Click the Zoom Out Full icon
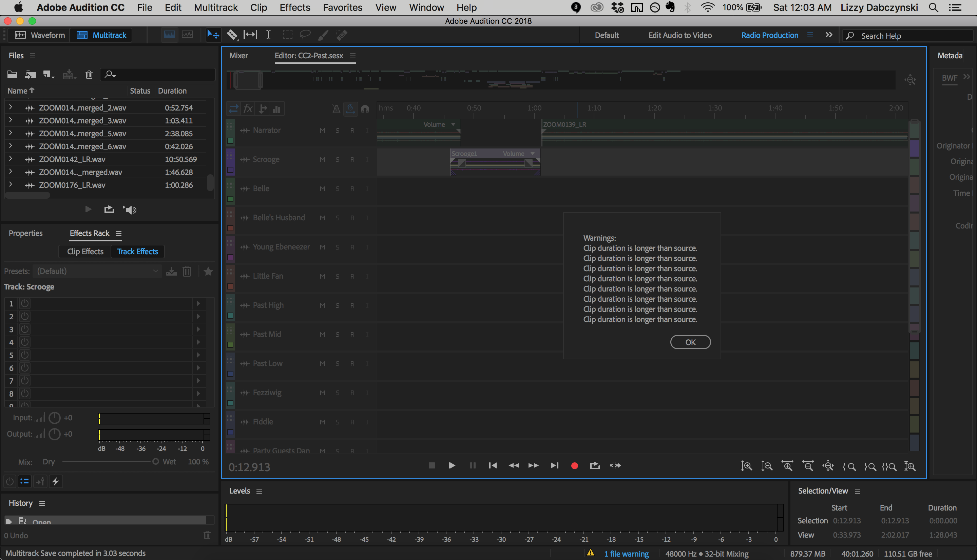Image resolution: width=977 pixels, height=560 pixels. coord(828,466)
